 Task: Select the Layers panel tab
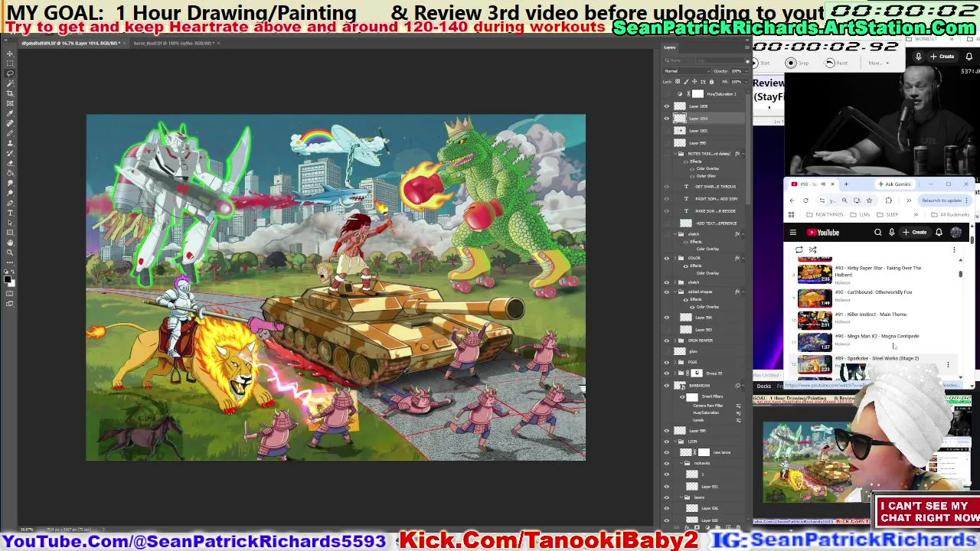point(671,47)
